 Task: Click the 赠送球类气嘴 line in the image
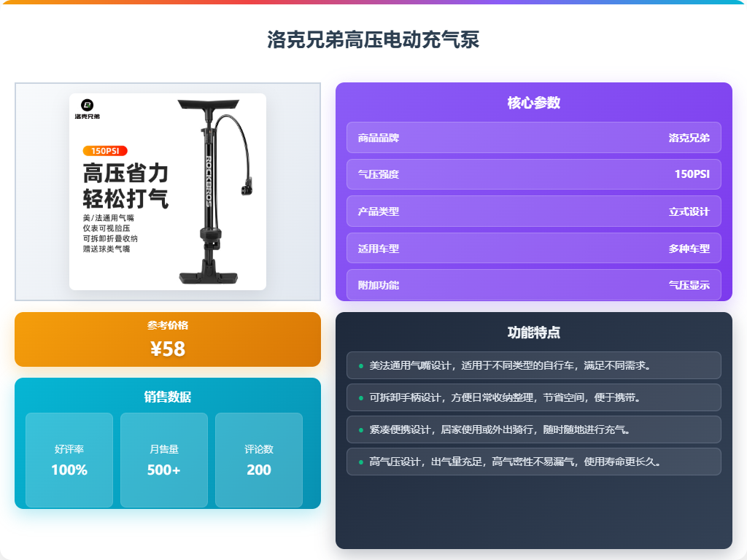107,249
